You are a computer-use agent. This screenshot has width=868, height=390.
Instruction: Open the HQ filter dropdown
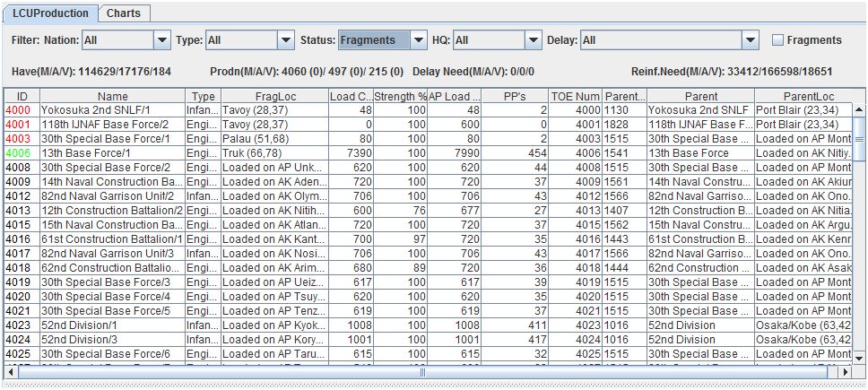(x=497, y=39)
